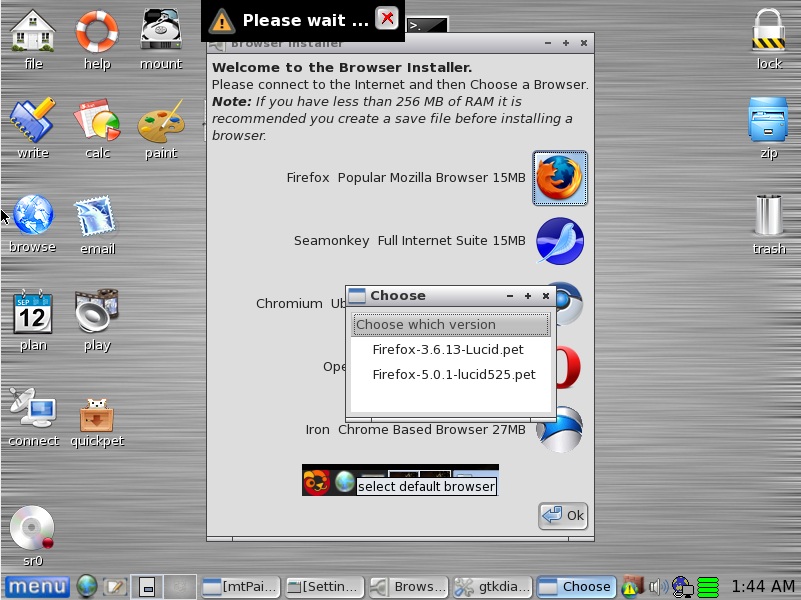Click the globe browser launcher in taskbar
Image resolution: width=801 pixels, height=600 pixels.
[86, 586]
